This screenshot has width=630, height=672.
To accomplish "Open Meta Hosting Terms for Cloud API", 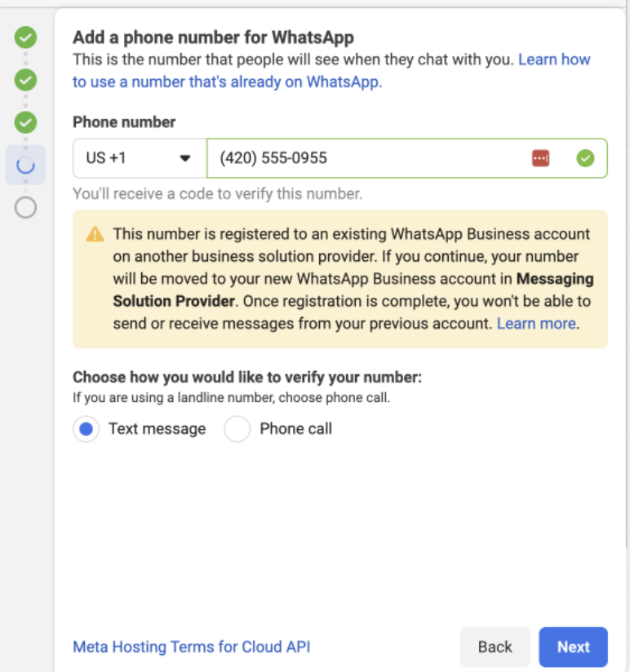I will click(192, 647).
